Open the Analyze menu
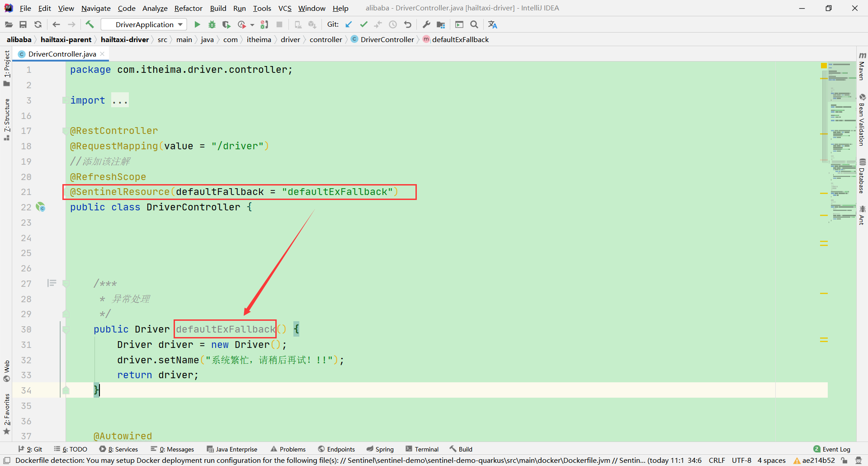Screen dimensions: 868x466 point(155,8)
